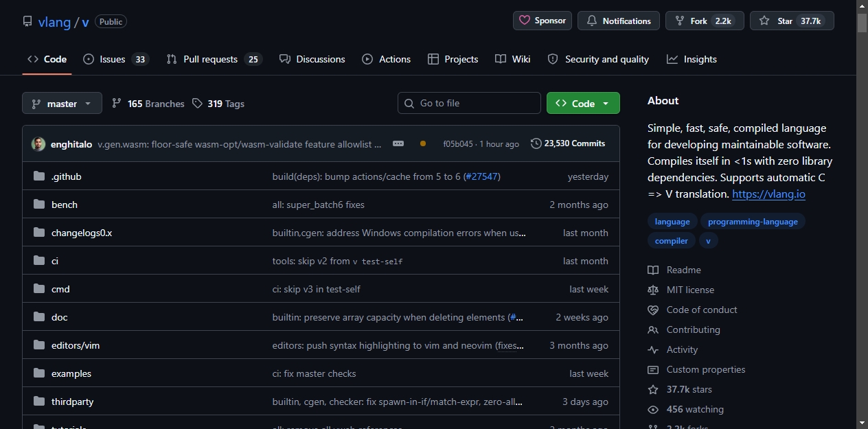Click the branch icon beside 165 Branches

[117, 103]
